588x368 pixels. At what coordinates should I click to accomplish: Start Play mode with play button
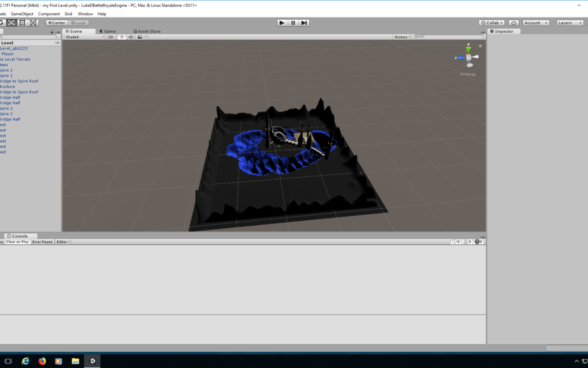point(282,23)
